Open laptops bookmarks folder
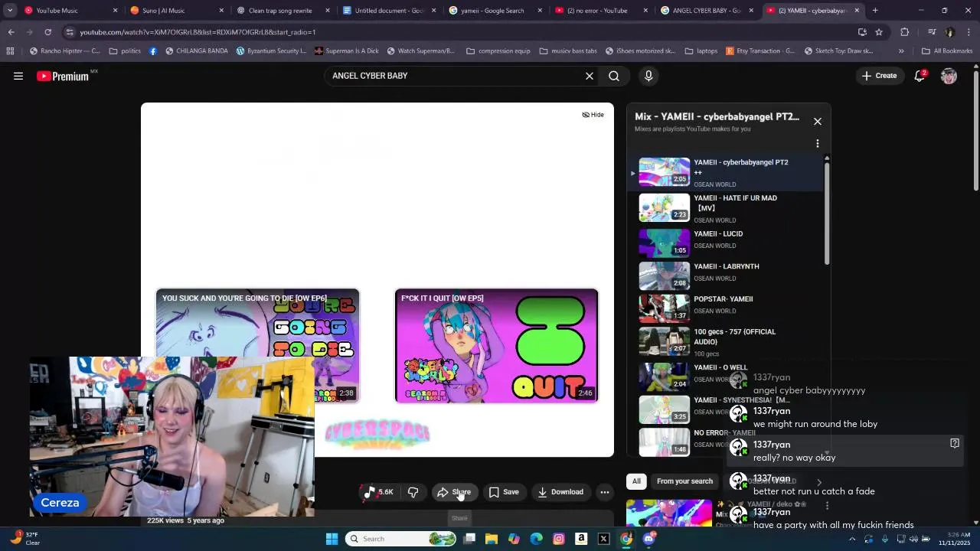This screenshot has width=980, height=551. [x=701, y=51]
